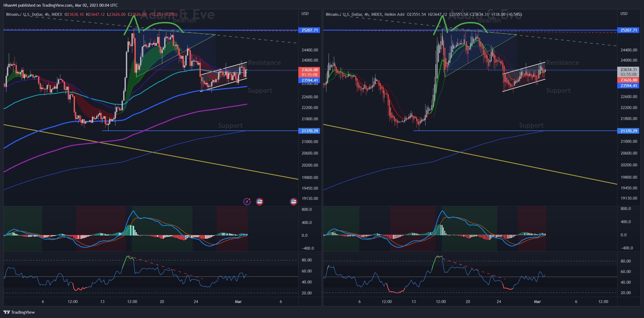Click the Hhan44 published on TradingView.com header

pyautogui.click(x=61, y=5)
